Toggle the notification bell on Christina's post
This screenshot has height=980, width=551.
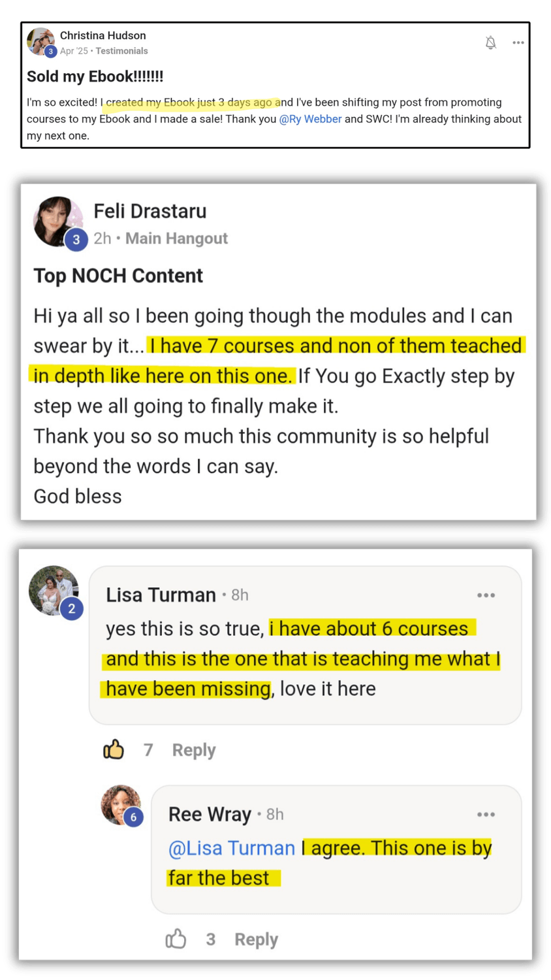coord(491,43)
